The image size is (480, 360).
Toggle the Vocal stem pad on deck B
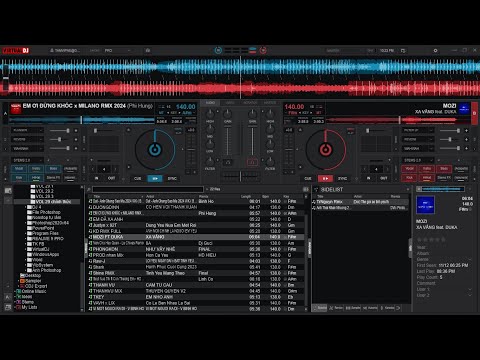point(410,169)
